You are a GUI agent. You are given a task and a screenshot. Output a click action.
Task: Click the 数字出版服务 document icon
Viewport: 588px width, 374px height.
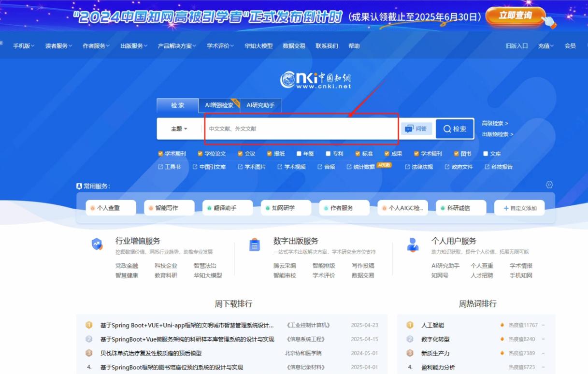pos(255,245)
